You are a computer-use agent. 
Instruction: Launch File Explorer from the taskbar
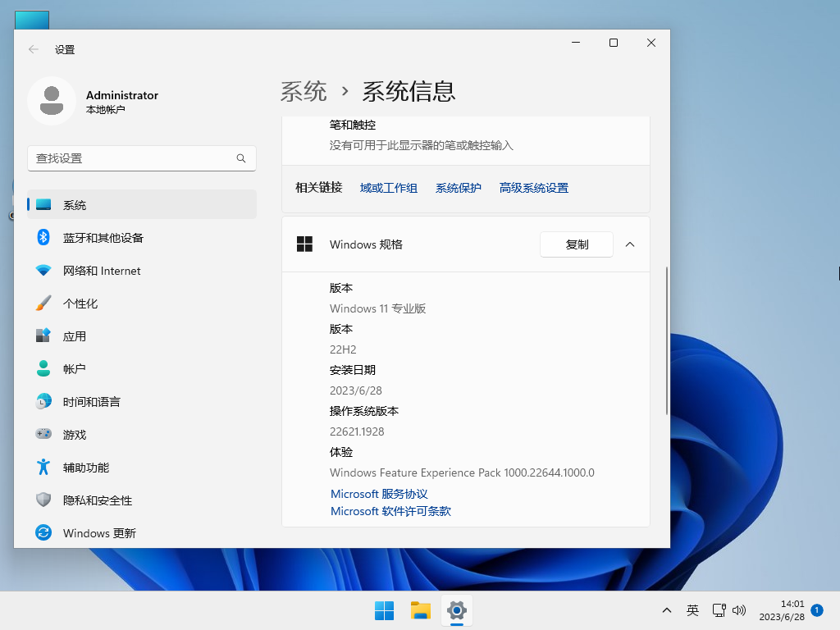[x=420, y=610]
